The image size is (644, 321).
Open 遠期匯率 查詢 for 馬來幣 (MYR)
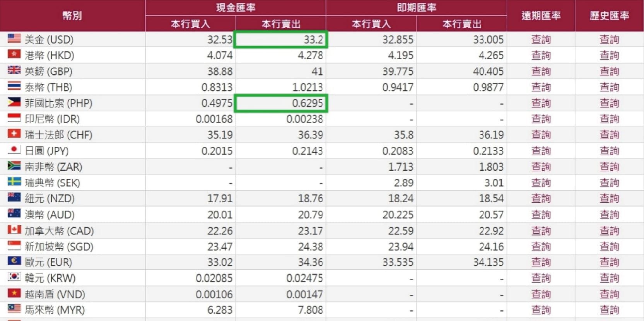541,310
